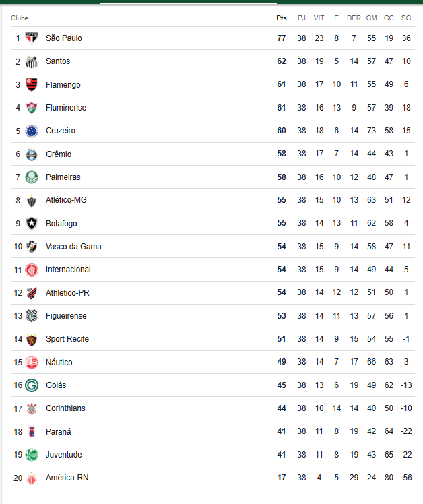Click the Sport Recife club crest
Viewport: 423px width, 504px height.
[x=32, y=339]
